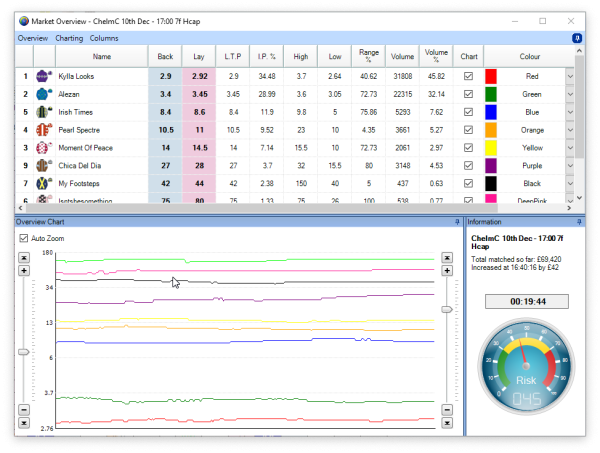Click the pin icon in the menu bar
The image size is (600, 453).
[x=577, y=38]
